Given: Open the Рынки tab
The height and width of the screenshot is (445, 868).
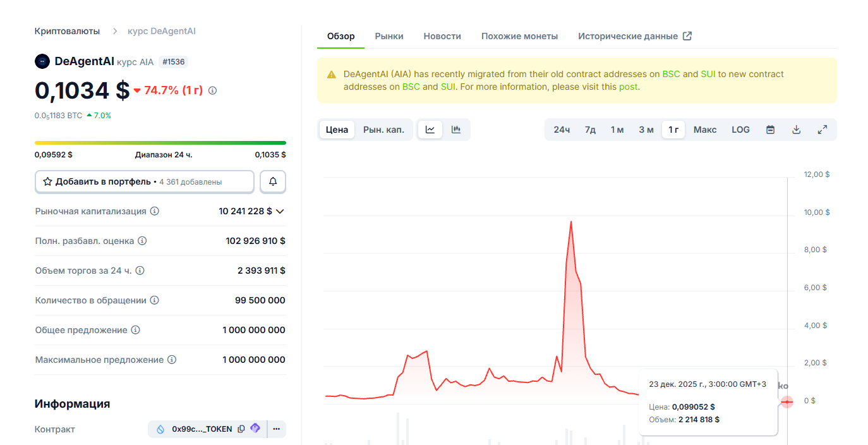Looking at the screenshot, I should pos(389,36).
